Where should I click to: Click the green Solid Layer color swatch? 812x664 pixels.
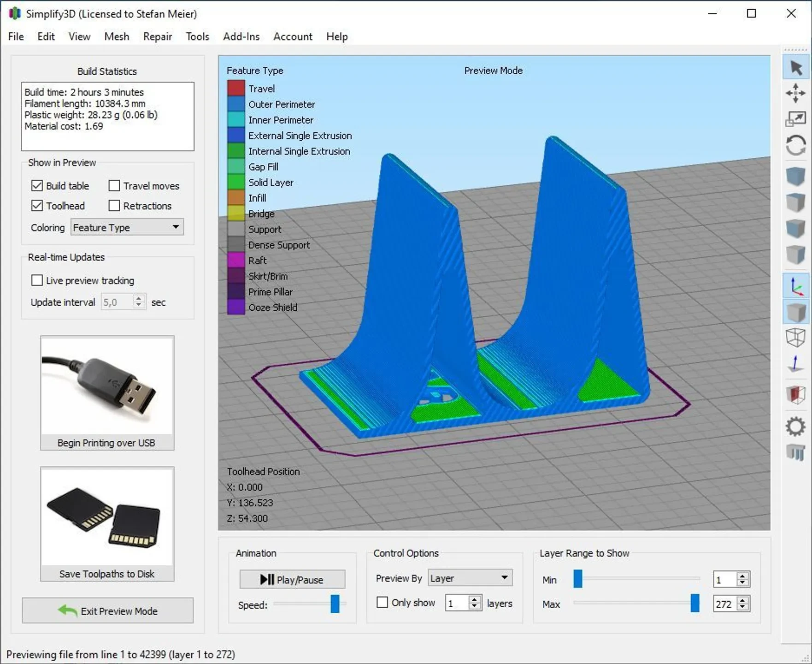click(x=236, y=182)
